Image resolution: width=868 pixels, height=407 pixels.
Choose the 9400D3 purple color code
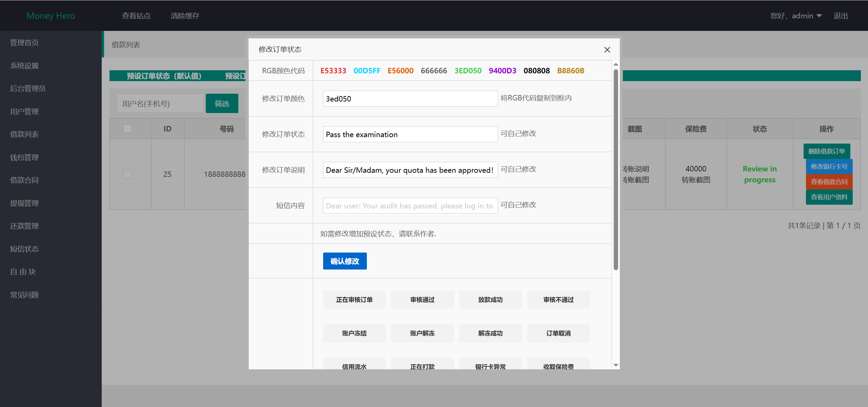point(502,71)
